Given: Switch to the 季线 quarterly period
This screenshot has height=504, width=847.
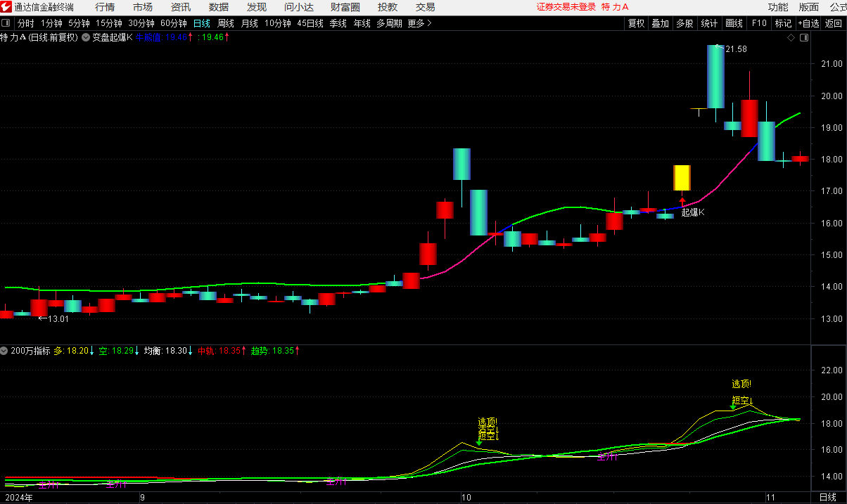Looking at the screenshot, I should click(338, 23).
